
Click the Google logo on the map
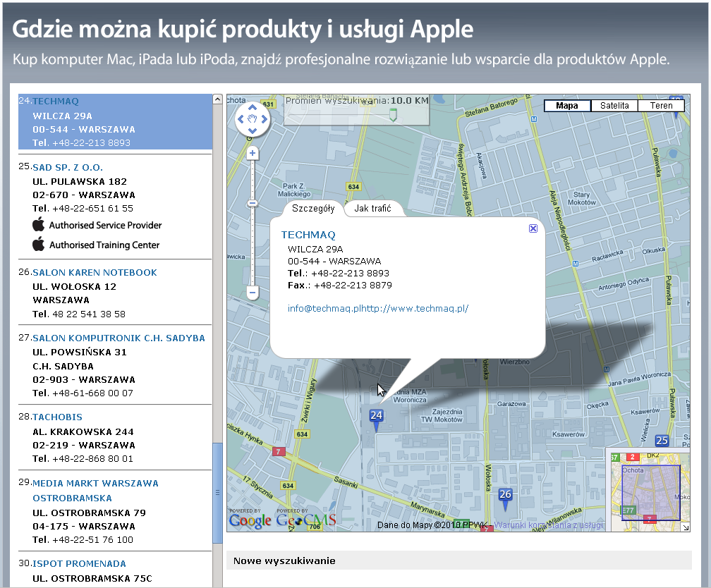coord(250,520)
